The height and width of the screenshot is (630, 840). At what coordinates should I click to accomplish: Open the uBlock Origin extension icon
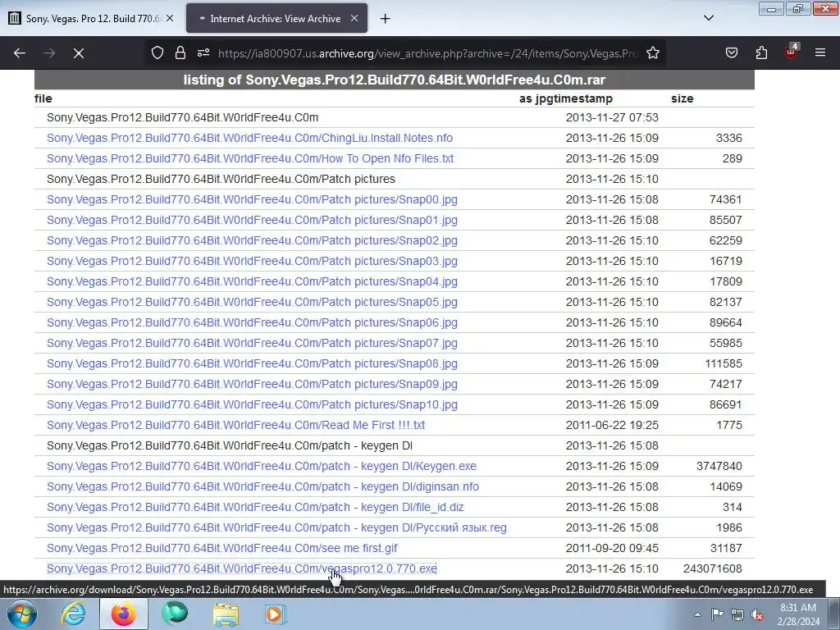(791, 52)
